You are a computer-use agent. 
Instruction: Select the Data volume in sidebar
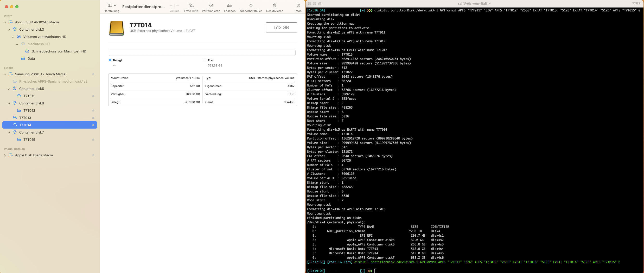31,58
